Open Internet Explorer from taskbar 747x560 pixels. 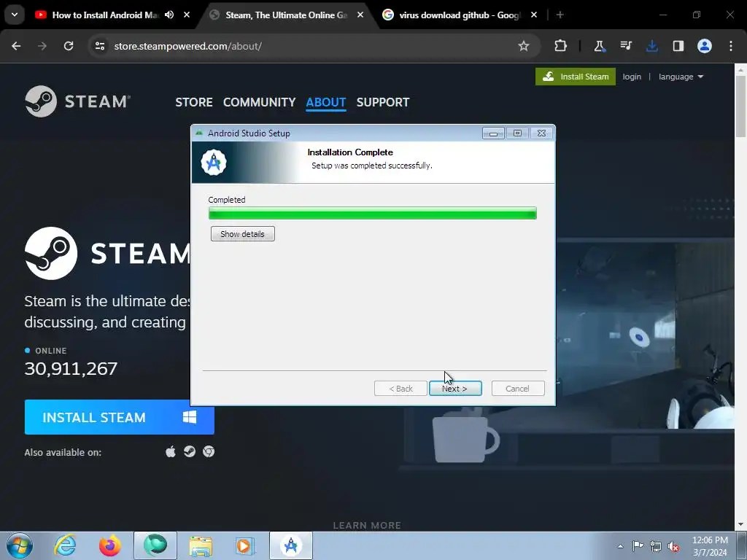(x=65, y=545)
